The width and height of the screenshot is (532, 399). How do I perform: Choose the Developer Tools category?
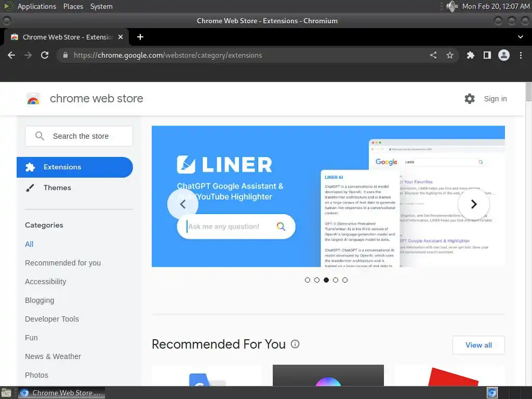pos(51,319)
